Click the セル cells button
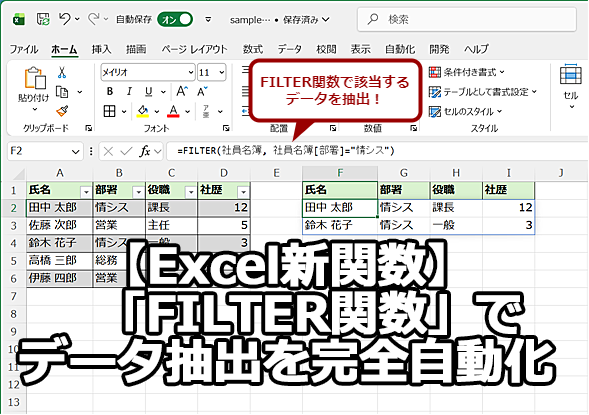The width and height of the screenshot is (589, 415). 571,86
